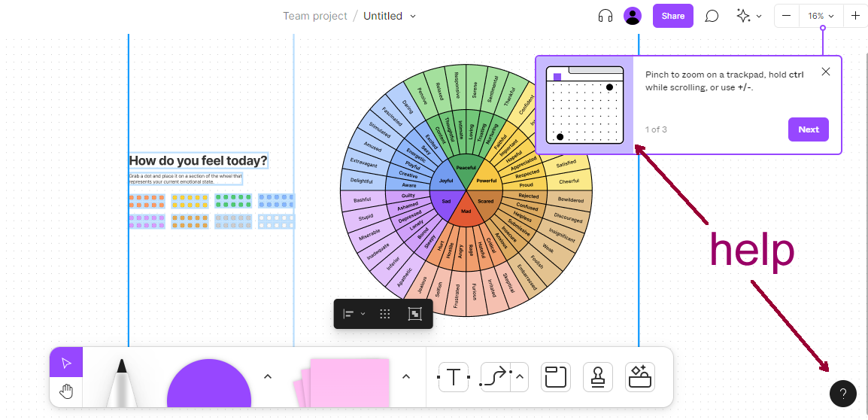Open the user avatar menu
Viewport: 868px width, 420px height.
[632, 16]
